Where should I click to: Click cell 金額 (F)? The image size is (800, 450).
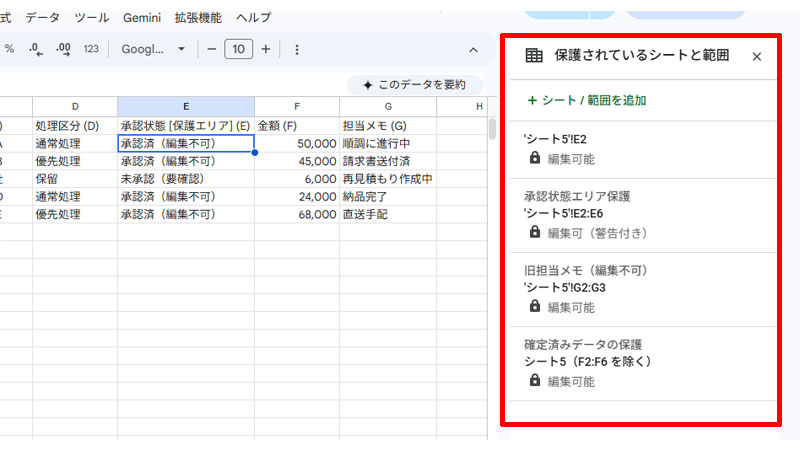coord(297,126)
